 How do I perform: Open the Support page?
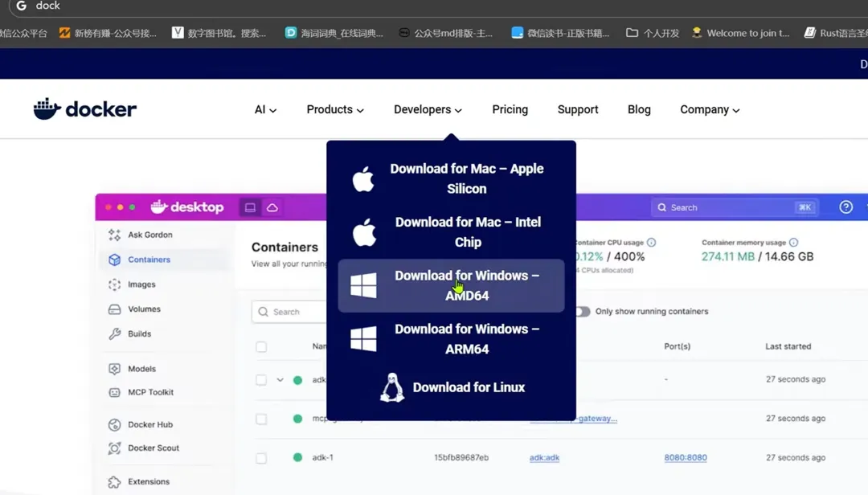(577, 109)
